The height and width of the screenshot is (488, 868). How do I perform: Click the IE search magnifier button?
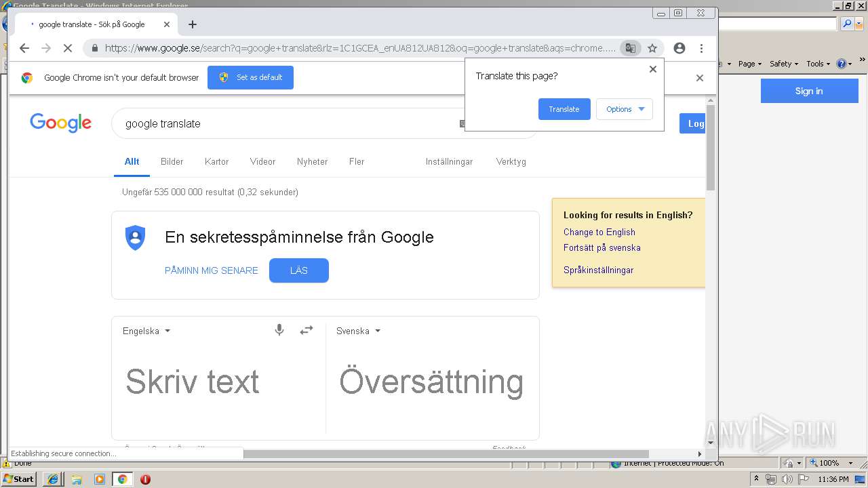click(x=846, y=24)
